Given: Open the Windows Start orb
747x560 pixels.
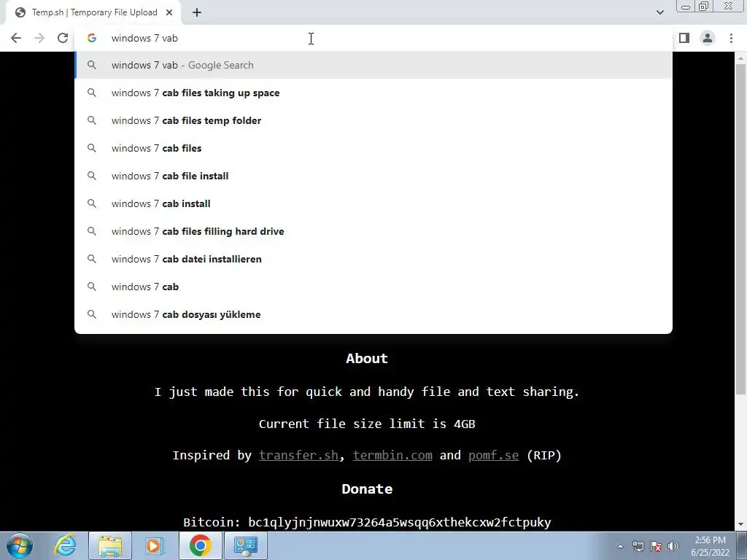Looking at the screenshot, I should pyautogui.click(x=20, y=545).
